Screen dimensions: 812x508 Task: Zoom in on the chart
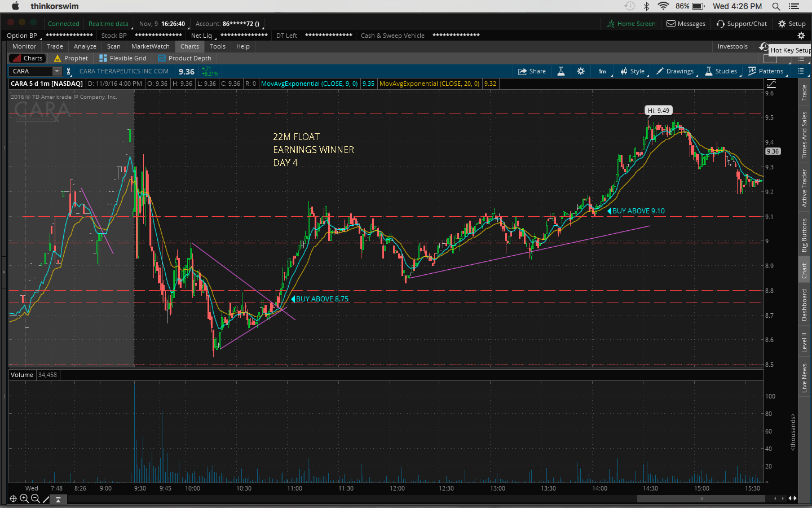click(x=24, y=498)
